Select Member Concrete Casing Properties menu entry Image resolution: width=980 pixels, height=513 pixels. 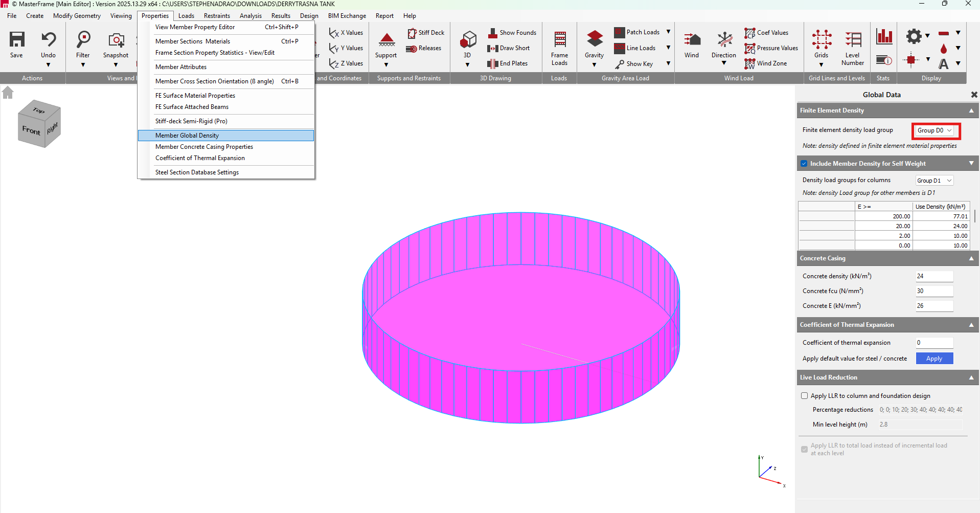coord(204,147)
